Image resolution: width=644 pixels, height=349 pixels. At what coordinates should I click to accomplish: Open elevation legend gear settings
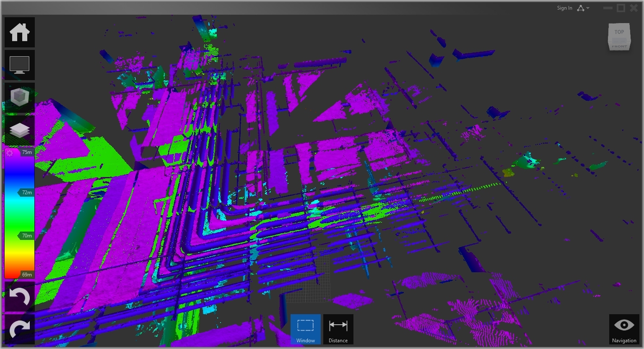tap(10, 153)
